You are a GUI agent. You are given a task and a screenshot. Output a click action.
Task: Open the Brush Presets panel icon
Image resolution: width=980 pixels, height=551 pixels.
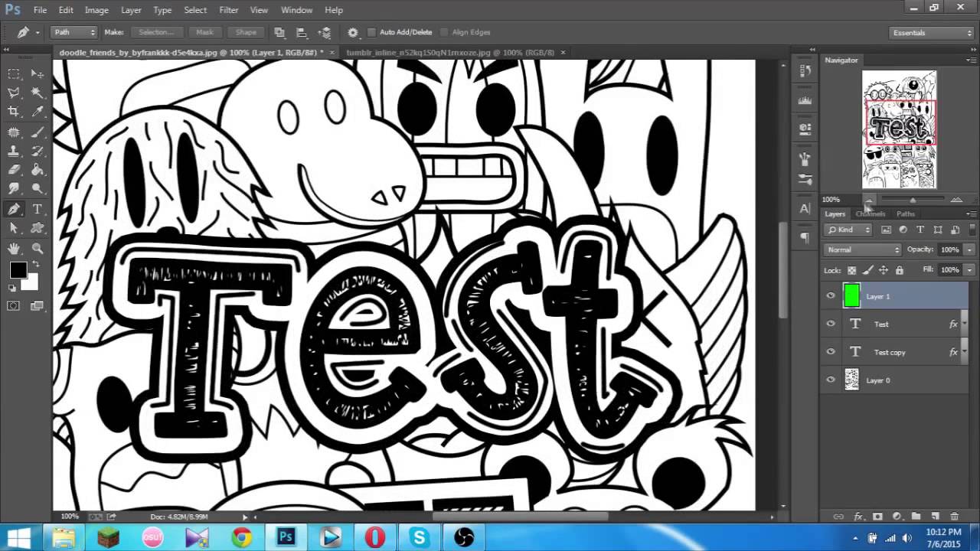(x=805, y=179)
